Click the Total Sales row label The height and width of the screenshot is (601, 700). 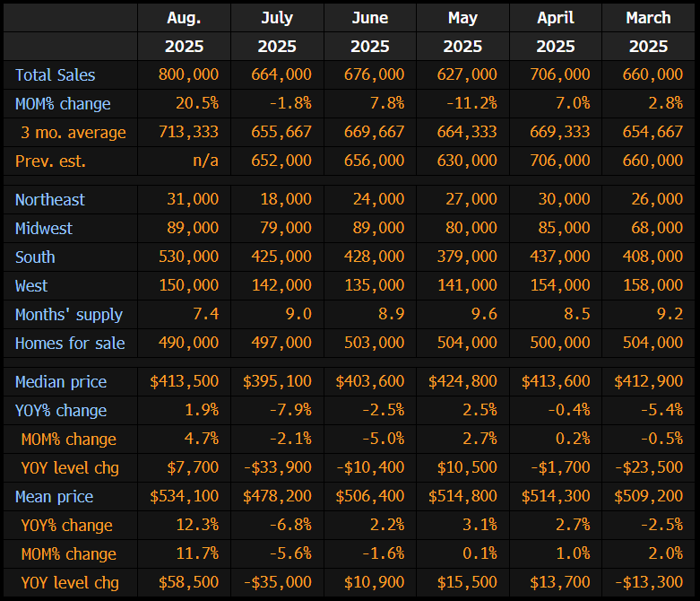point(55,75)
